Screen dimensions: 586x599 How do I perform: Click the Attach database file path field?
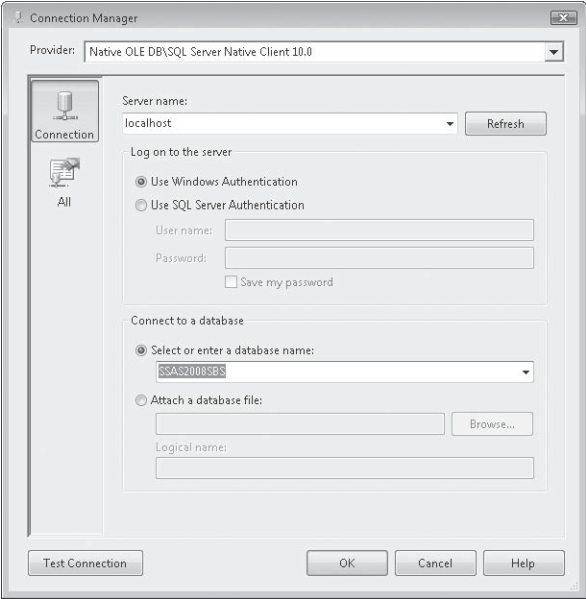coord(300,424)
